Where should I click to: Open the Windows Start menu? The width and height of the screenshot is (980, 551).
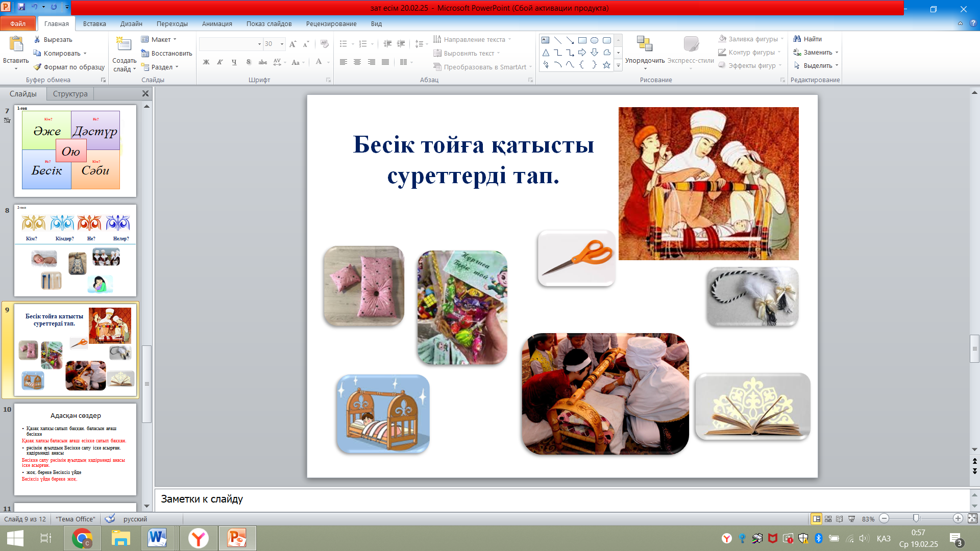15,538
